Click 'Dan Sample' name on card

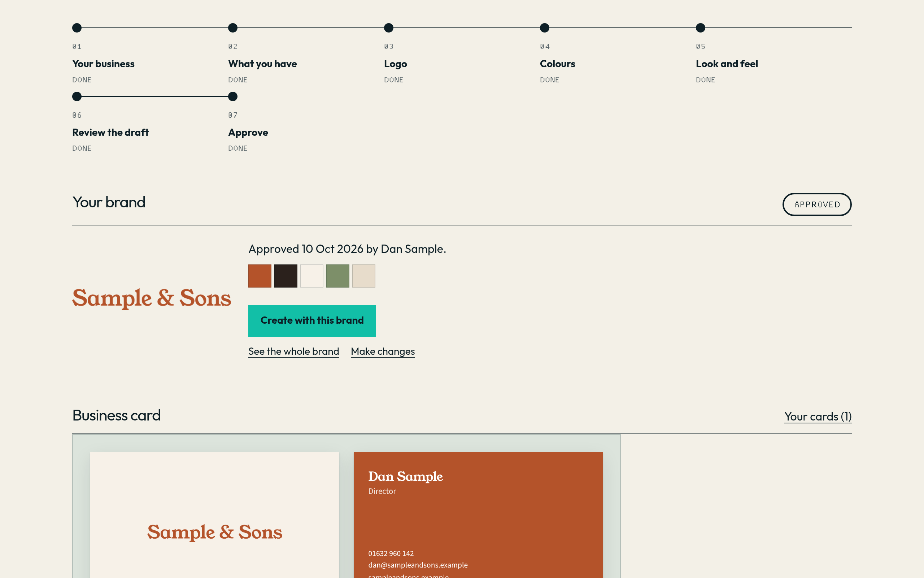tap(405, 476)
